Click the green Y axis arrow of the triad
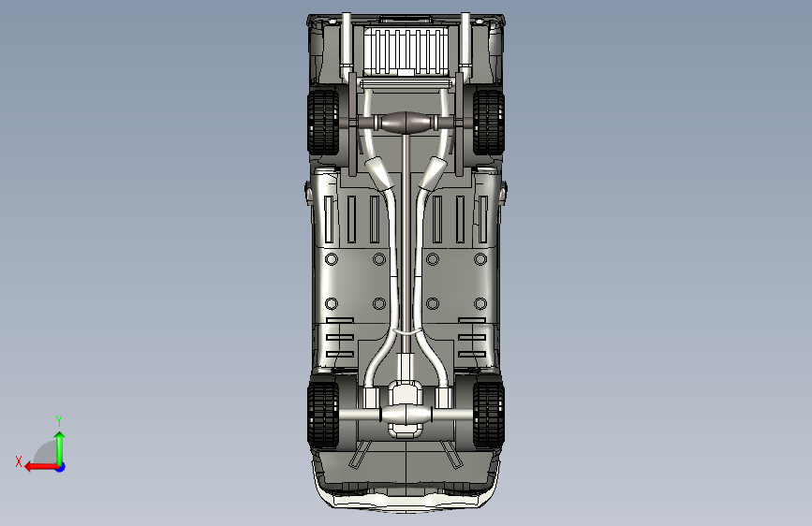The width and height of the screenshot is (812, 526). click(x=60, y=447)
